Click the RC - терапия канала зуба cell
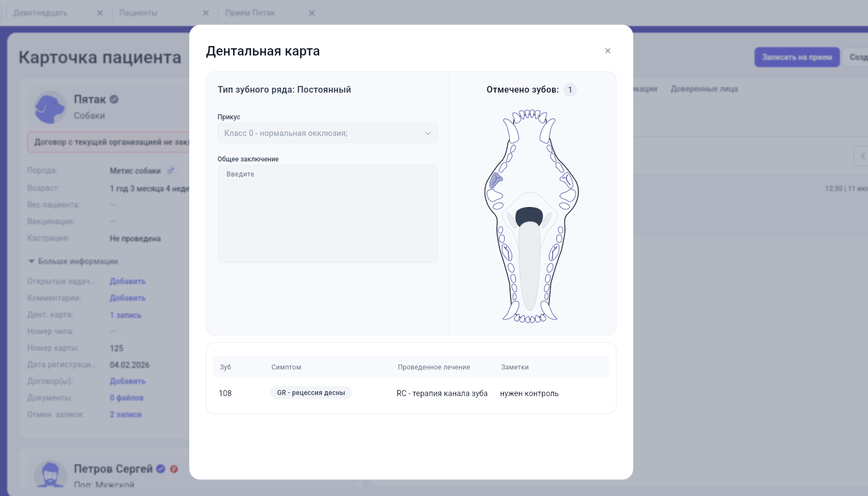868x496 pixels. pos(442,393)
